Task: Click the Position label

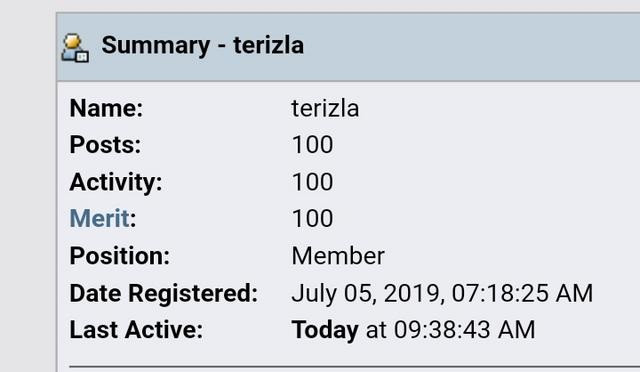Action: tap(120, 256)
